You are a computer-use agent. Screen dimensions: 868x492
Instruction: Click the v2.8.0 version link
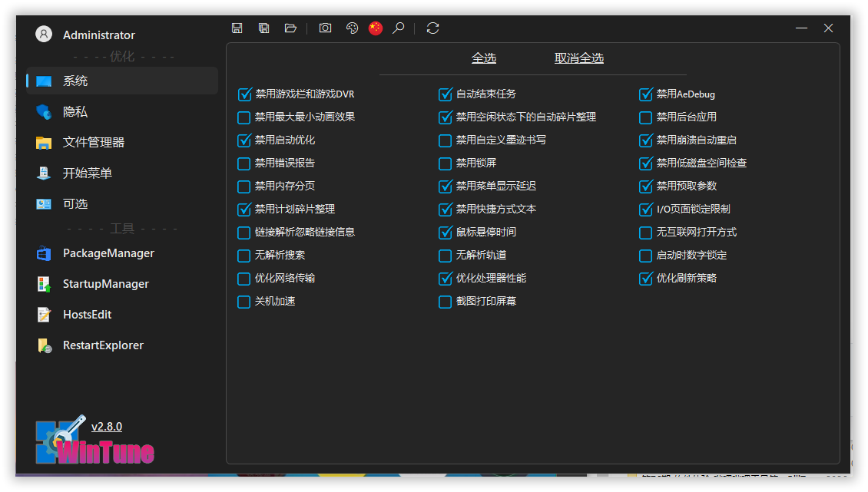107,427
